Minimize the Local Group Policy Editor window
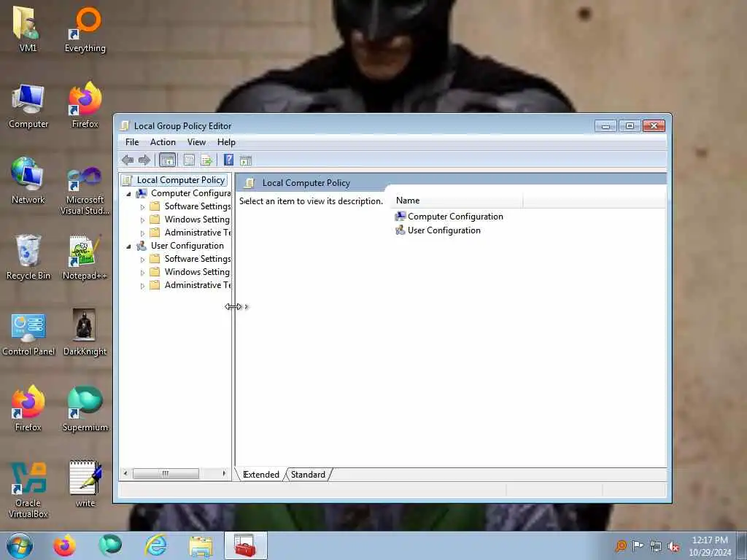Screen dimensions: 747x560 pyautogui.click(x=606, y=125)
